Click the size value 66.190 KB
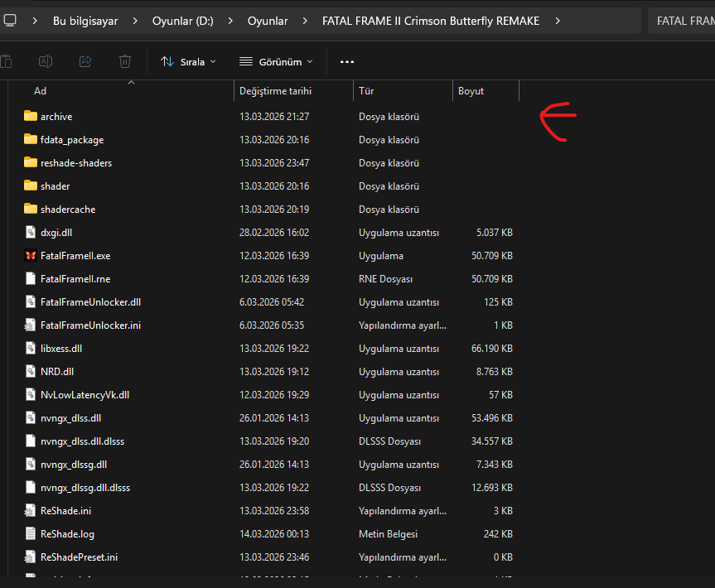 492,349
